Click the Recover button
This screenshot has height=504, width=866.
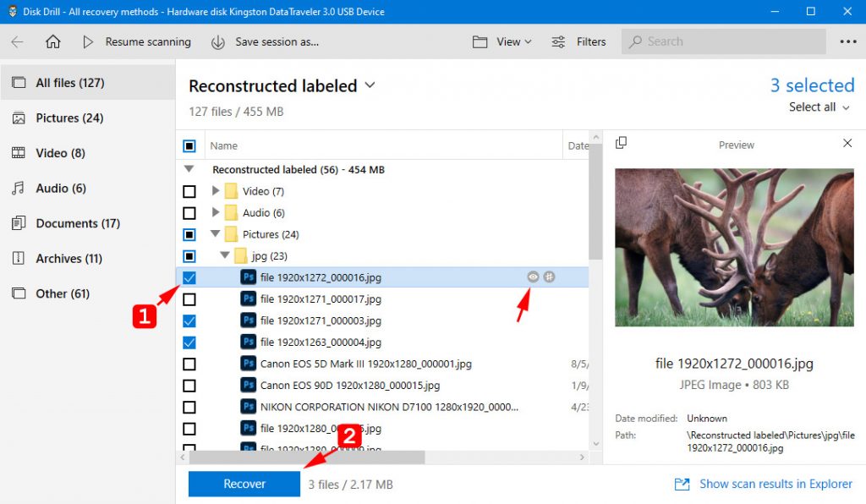coord(244,484)
